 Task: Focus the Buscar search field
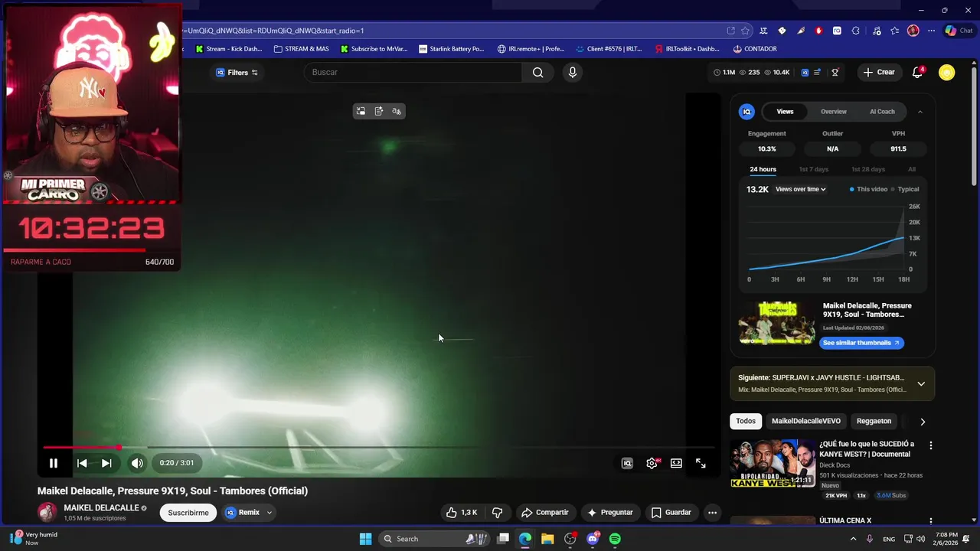(x=413, y=72)
